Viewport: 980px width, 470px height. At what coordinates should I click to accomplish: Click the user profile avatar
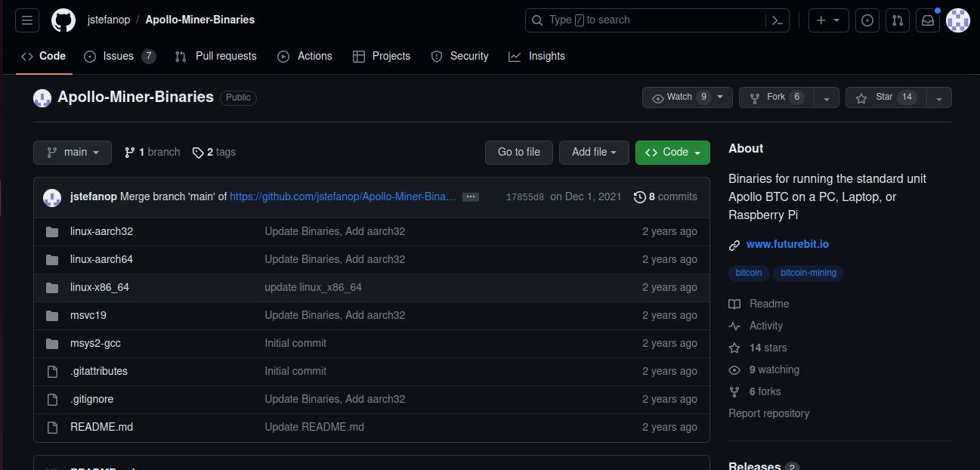pos(958,20)
